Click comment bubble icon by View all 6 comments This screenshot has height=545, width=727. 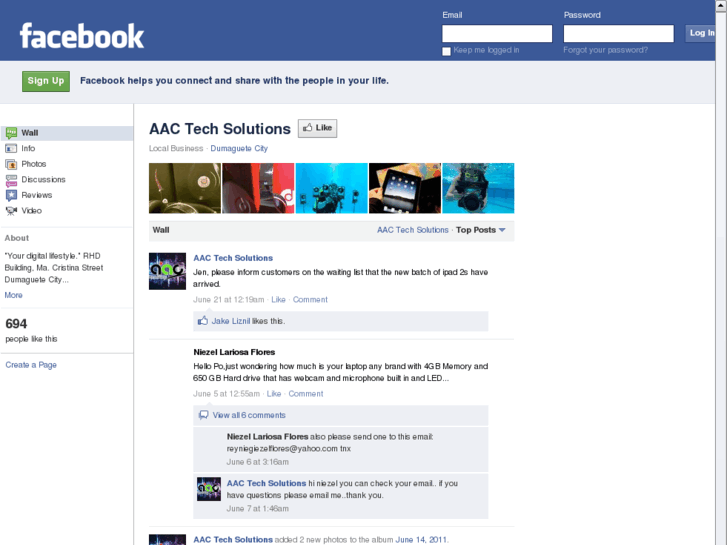[203, 415]
